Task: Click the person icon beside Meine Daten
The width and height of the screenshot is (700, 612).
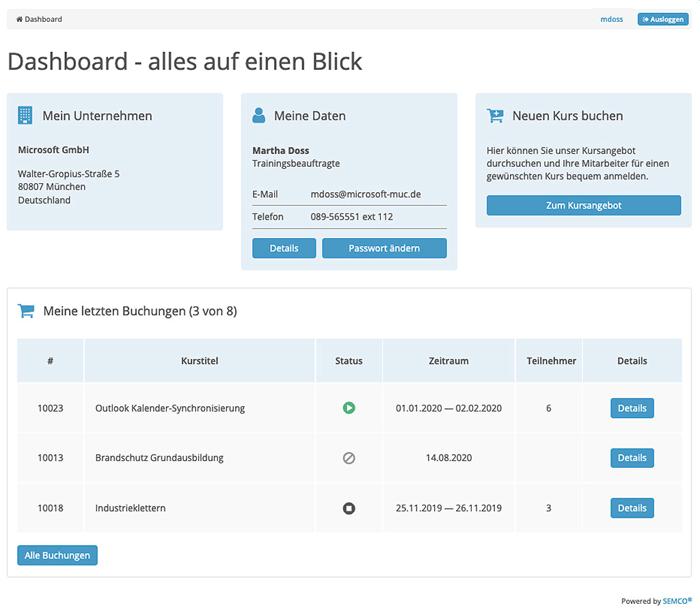Action: (258, 116)
